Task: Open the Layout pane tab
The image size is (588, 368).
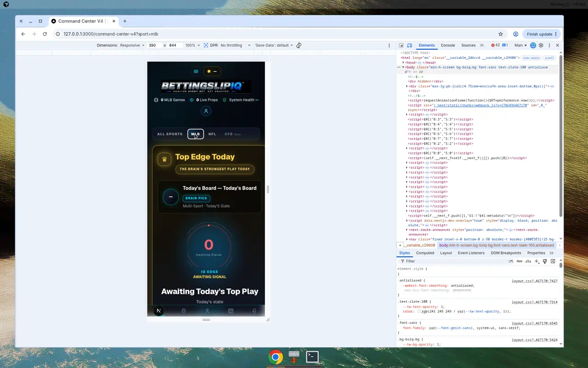Action: pos(446,253)
